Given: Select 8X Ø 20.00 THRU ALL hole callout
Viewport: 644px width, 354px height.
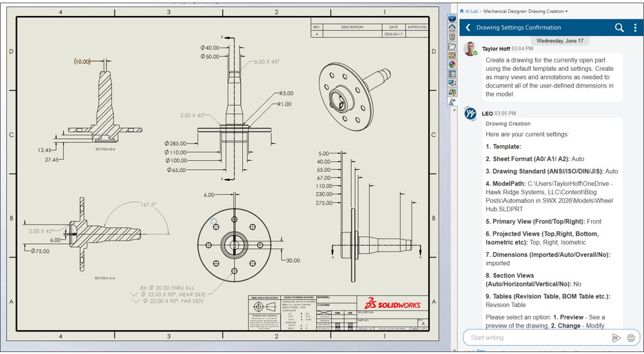Looking at the screenshot, I should pos(167,288).
